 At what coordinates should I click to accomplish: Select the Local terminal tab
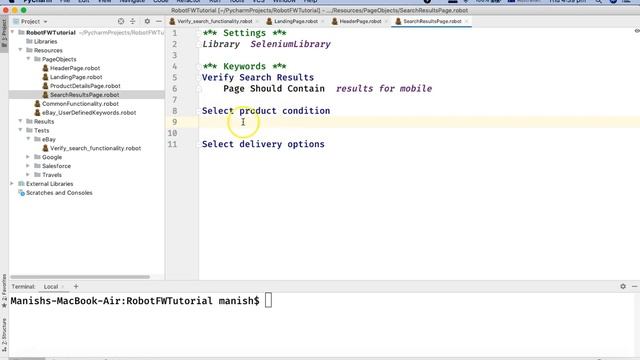pos(51,287)
